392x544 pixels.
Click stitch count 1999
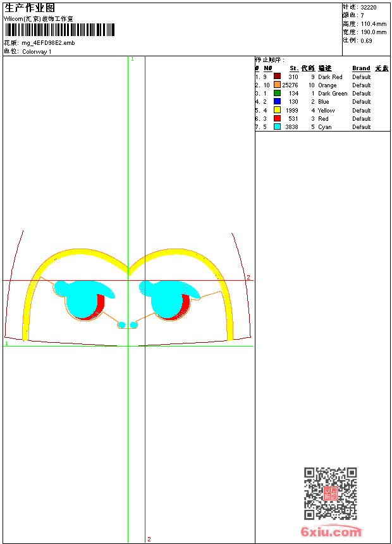coord(291,111)
